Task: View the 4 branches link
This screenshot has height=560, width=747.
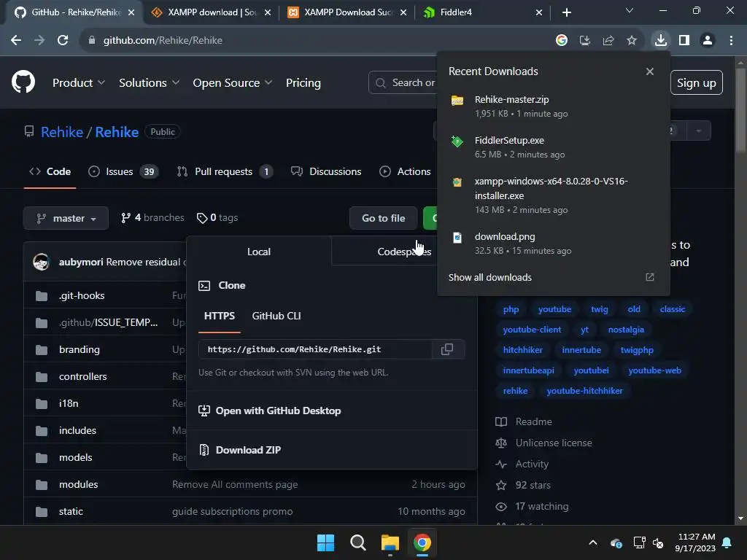Action: click(x=152, y=217)
